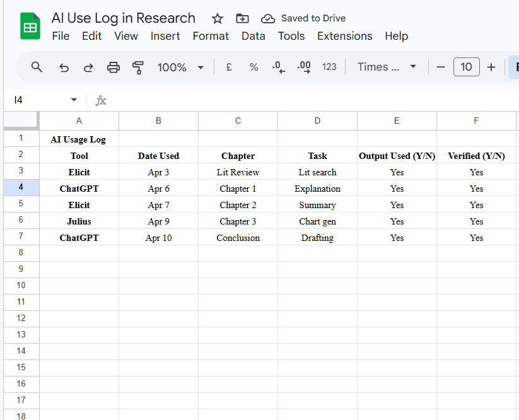
Task: Open the Data menu
Action: pos(253,36)
